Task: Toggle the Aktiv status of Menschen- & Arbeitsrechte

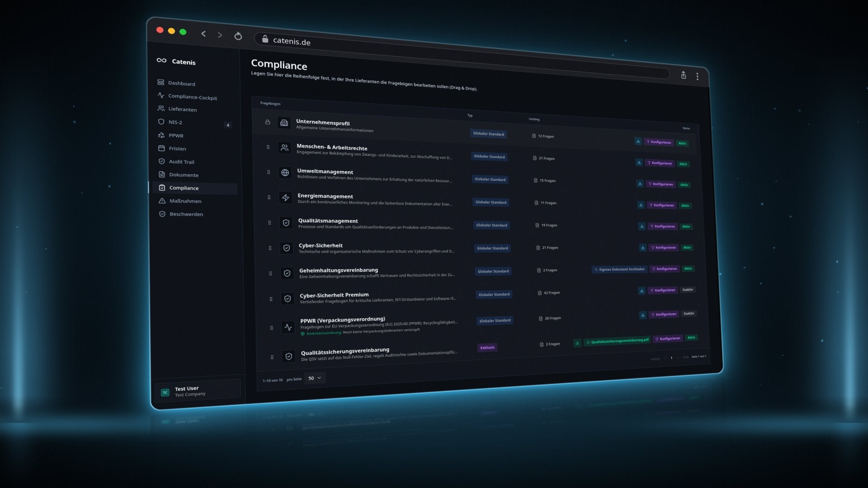Action: [683, 164]
